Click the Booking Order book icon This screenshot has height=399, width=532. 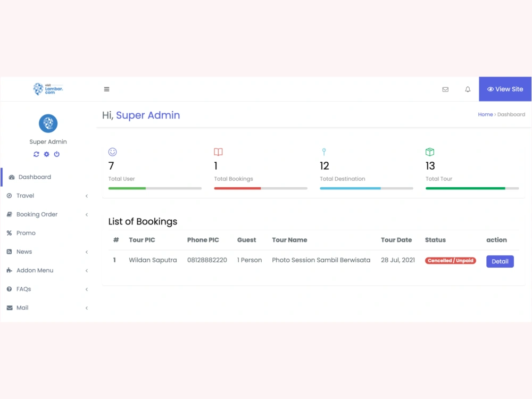(9, 214)
